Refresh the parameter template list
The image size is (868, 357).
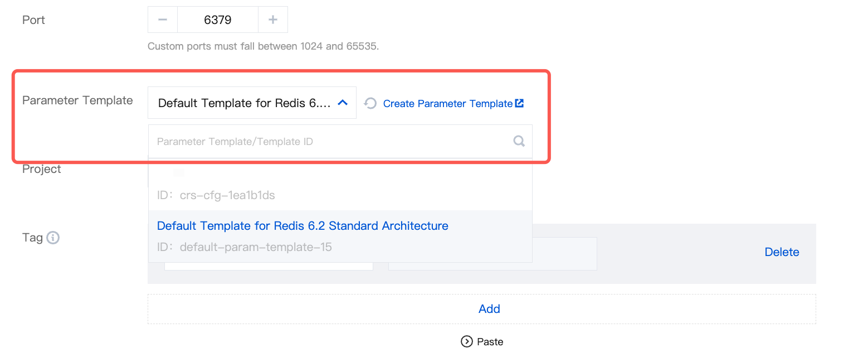pyautogui.click(x=370, y=103)
